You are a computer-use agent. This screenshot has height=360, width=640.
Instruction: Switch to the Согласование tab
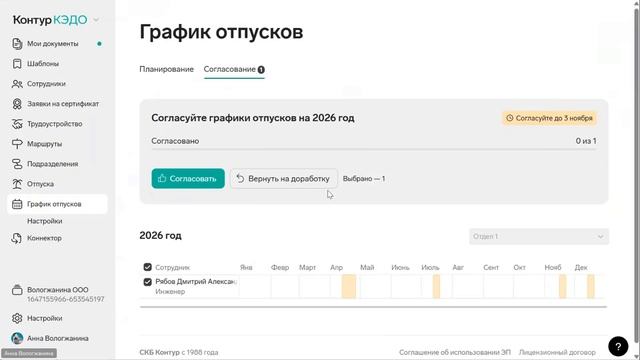point(234,69)
